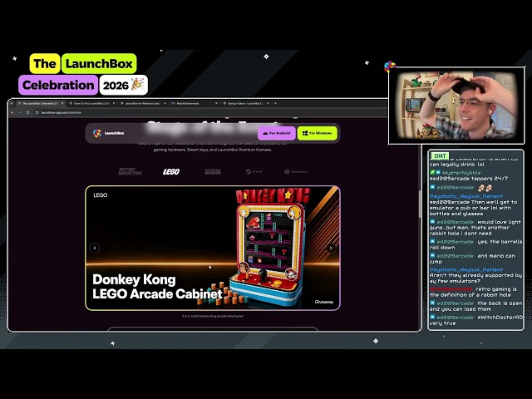Screen dimensions: 532x399
Task: Close The LaunchBox Celebration browser tab
Action: pyautogui.click(x=62, y=103)
